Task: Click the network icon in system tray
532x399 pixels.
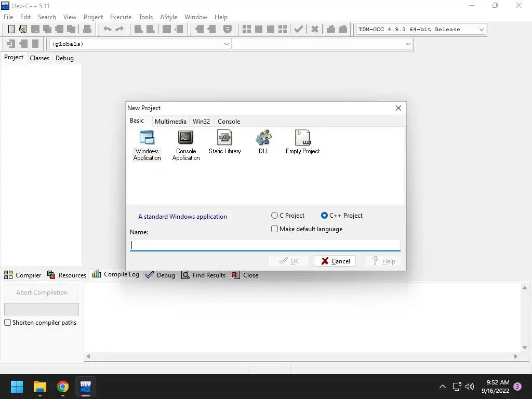Action: coord(457,387)
